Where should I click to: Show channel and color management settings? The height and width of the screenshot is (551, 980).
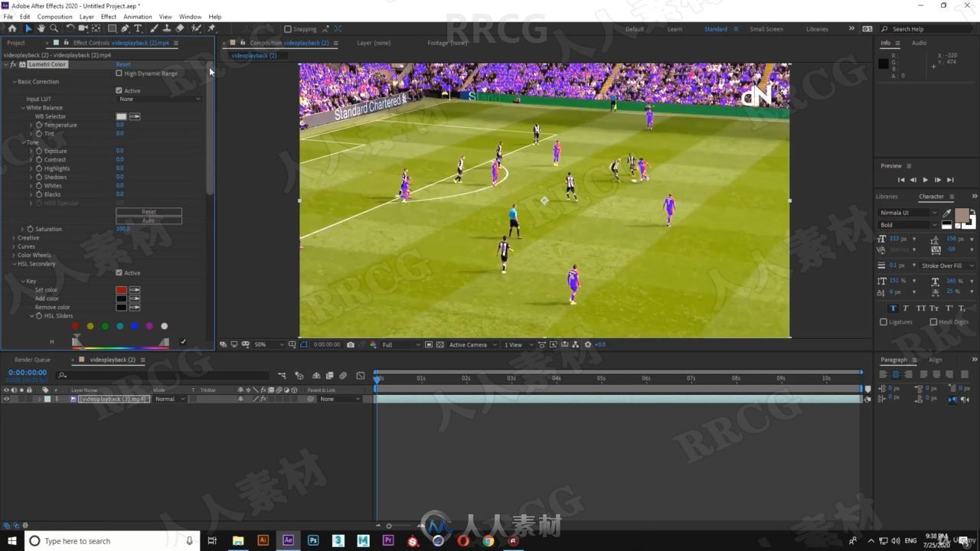pos(371,345)
